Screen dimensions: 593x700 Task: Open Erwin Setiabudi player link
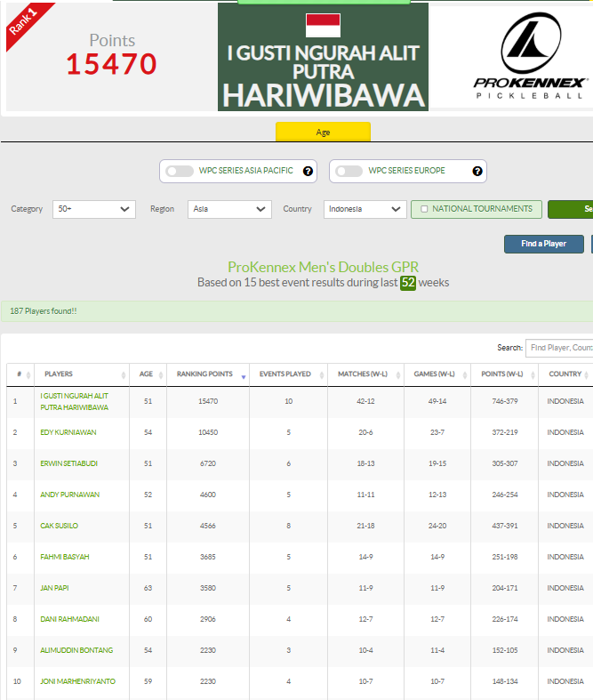coord(68,463)
